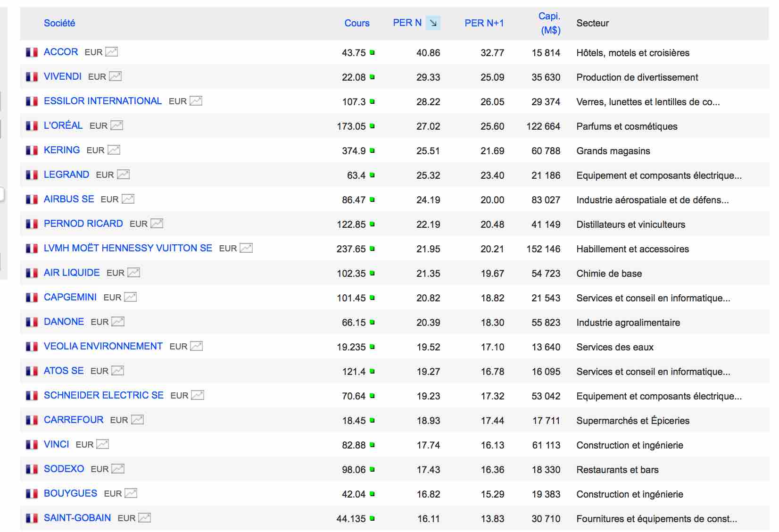Sort by the PER N column header
Image resolution: width=779 pixels, height=532 pixels.
click(x=407, y=23)
